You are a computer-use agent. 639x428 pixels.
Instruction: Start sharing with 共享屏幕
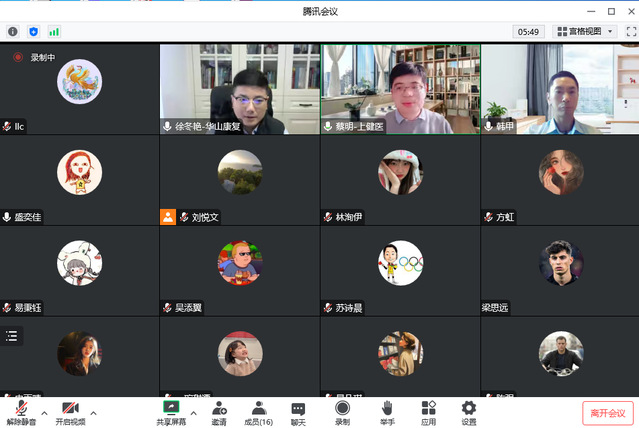tap(171, 412)
